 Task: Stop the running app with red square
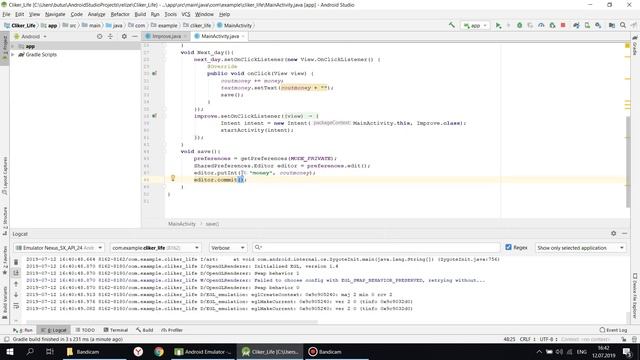[563, 25]
